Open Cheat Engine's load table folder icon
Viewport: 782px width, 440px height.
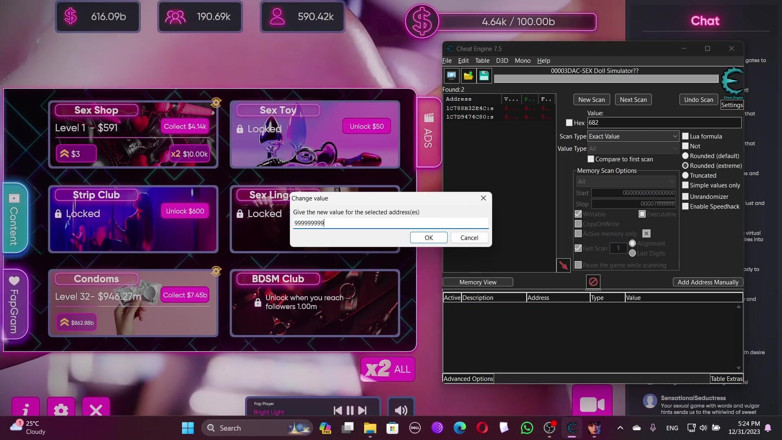468,76
